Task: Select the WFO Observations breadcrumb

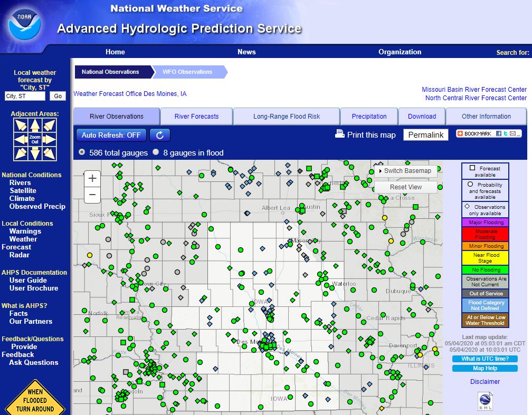Action: pyautogui.click(x=189, y=72)
